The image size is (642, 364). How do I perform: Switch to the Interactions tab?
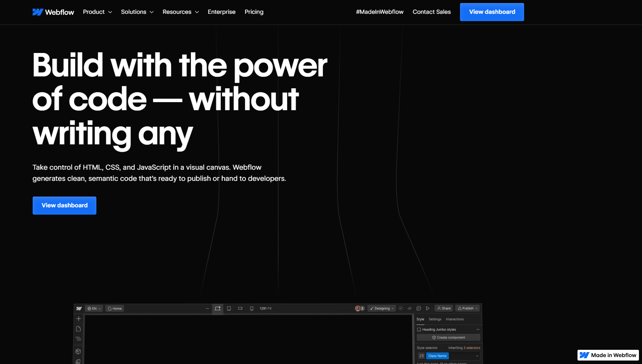[455, 319]
